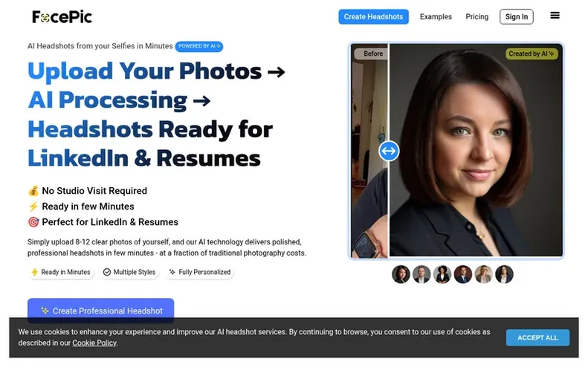Click the lightning icon beside Ready in few Minutes
The image size is (588, 367).
(33, 207)
